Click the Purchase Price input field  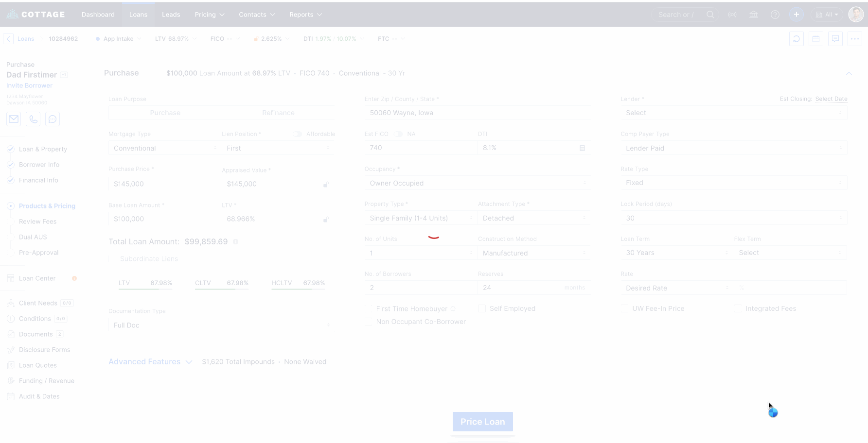pos(164,184)
